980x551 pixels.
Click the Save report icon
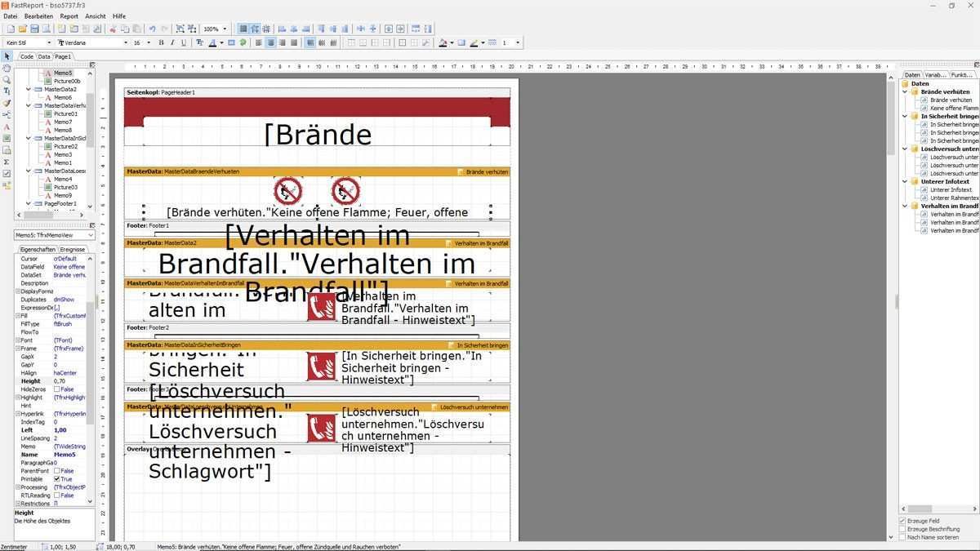[34, 29]
